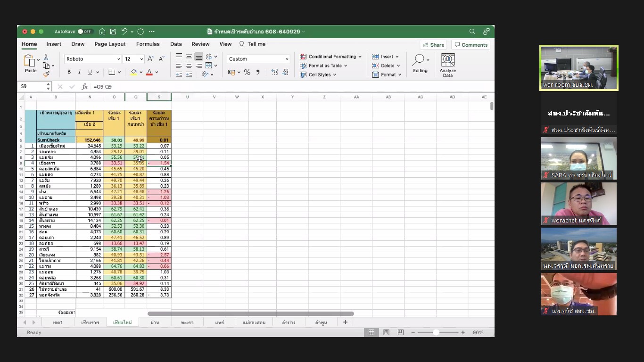The width and height of the screenshot is (644, 362).
Task: Go to the Data ribbon tab
Action: point(176,44)
